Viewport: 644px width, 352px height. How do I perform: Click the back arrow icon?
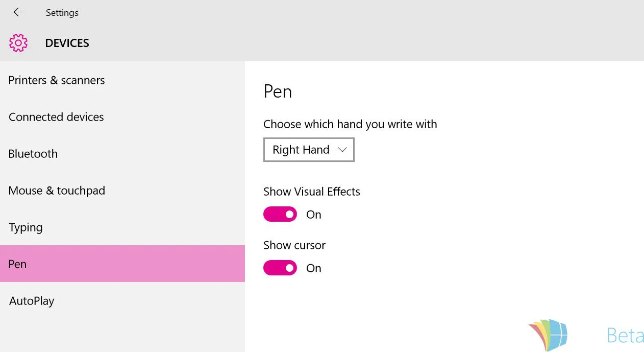18,12
